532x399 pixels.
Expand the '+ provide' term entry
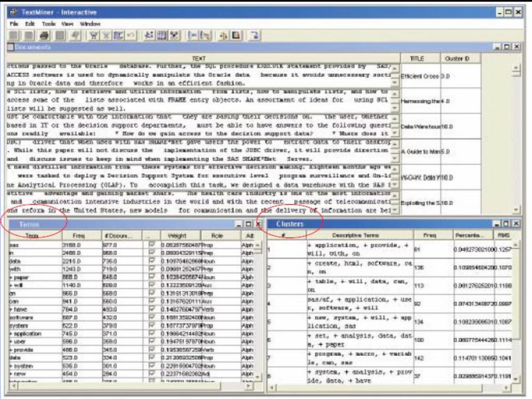(x=11, y=350)
